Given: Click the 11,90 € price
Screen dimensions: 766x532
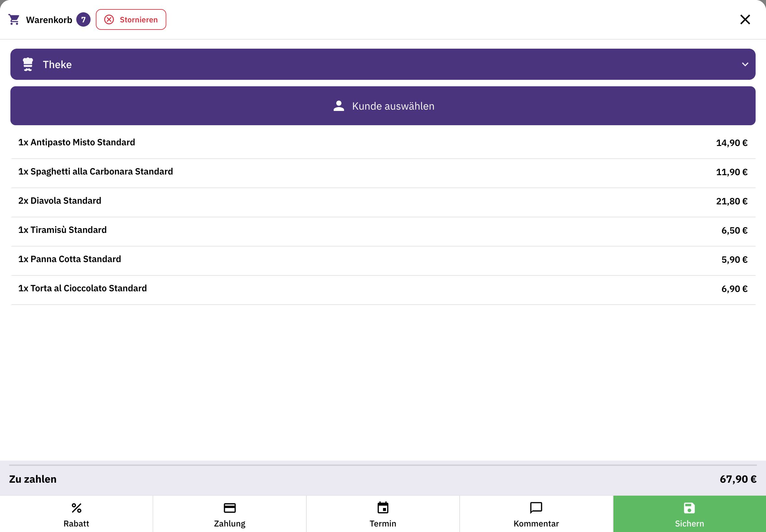Looking at the screenshot, I should [x=732, y=172].
